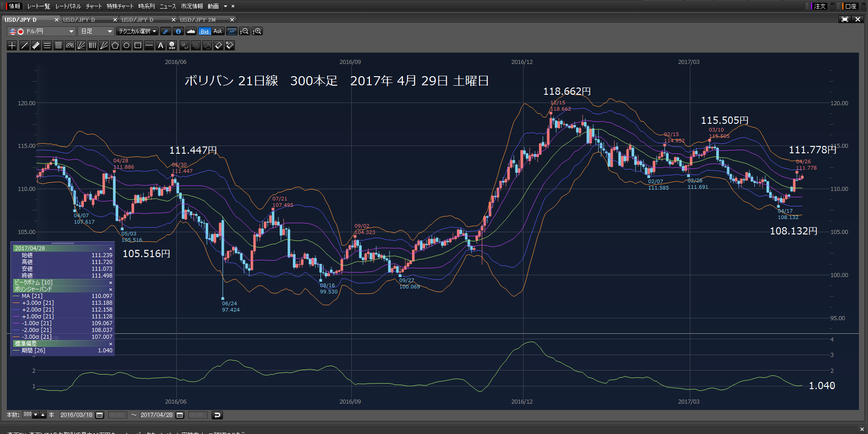
Task: Select the pentagon shape tool
Action: coord(115,45)
